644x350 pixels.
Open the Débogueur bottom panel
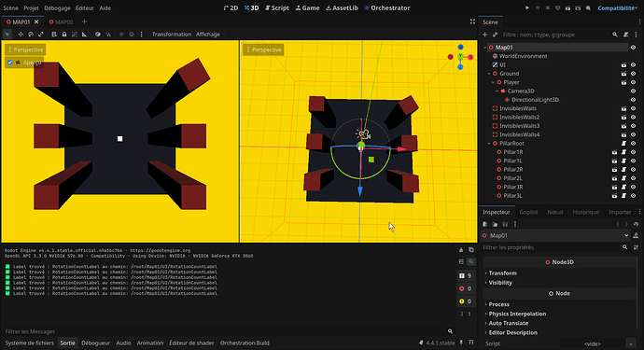tap(96, 343)
